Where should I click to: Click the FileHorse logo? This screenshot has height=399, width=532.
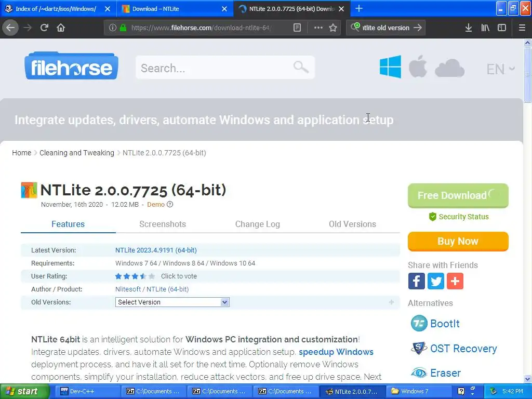(x=71, y=66)
